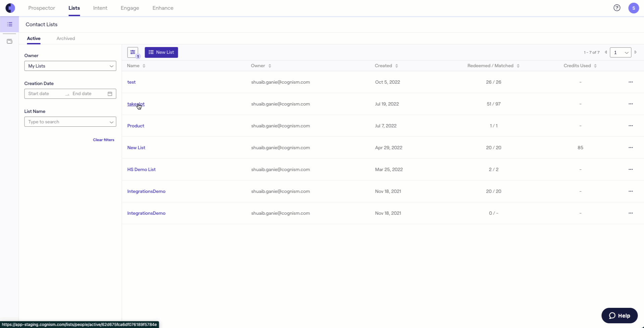Open the List Name search dropdown
The height and width of the screenshot is (328, 644).
pos(70,122)
